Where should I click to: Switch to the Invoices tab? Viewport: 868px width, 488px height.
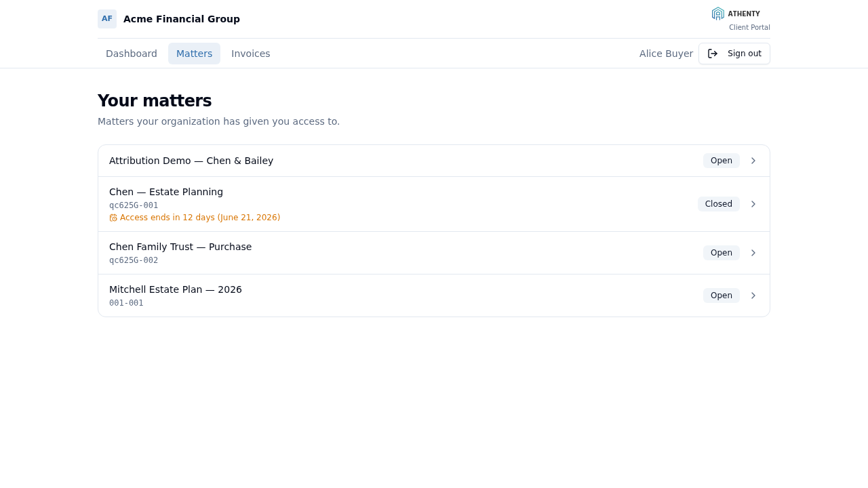251,54
